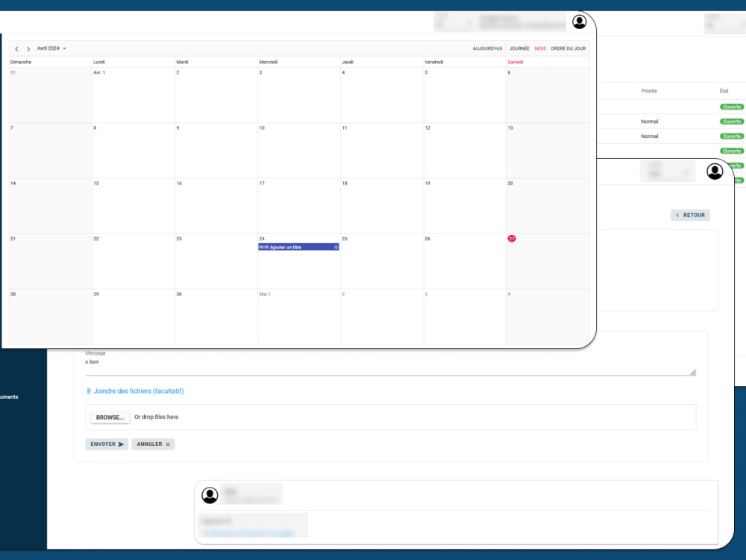This screenshot has height=560, width=746.
Task: Open user profile avatar in calendar window
Action: coord(579,22)
